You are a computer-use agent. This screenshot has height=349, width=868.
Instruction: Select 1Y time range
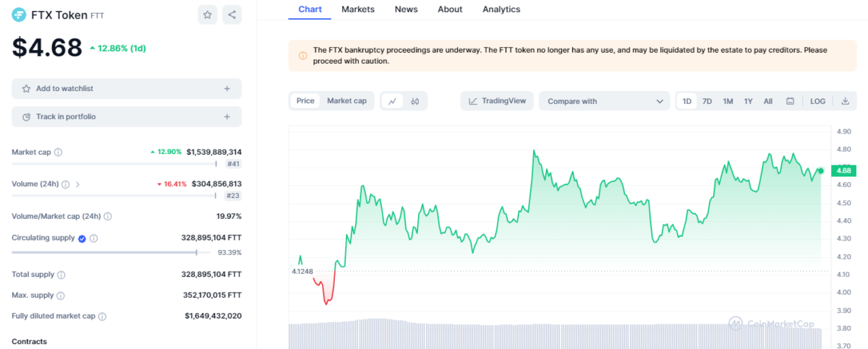748,101
